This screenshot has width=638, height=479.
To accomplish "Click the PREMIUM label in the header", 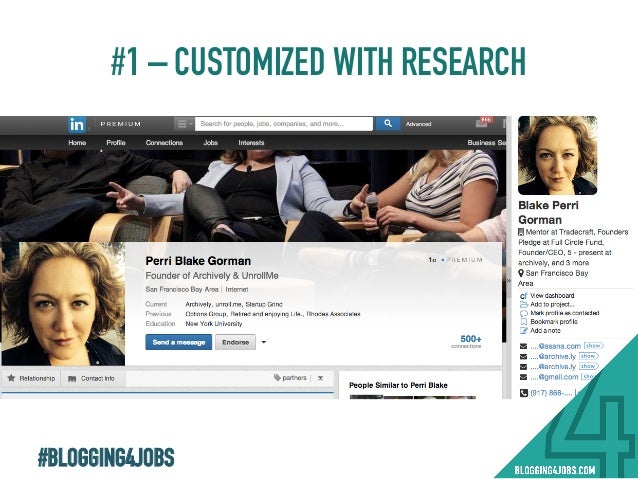I will pos(120,124).
